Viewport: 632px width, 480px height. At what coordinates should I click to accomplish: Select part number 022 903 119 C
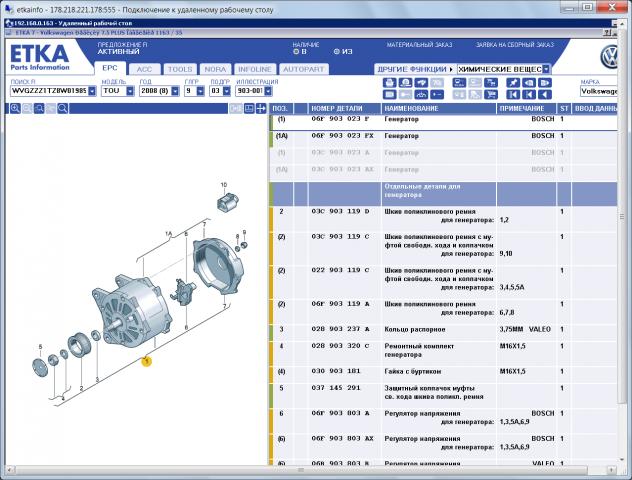coord(340,270)
